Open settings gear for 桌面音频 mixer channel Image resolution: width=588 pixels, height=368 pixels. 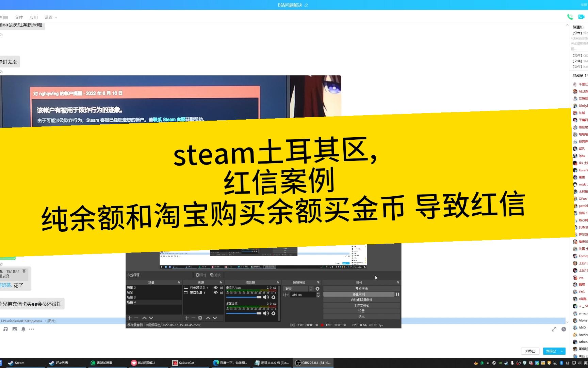tap(273, 313)
